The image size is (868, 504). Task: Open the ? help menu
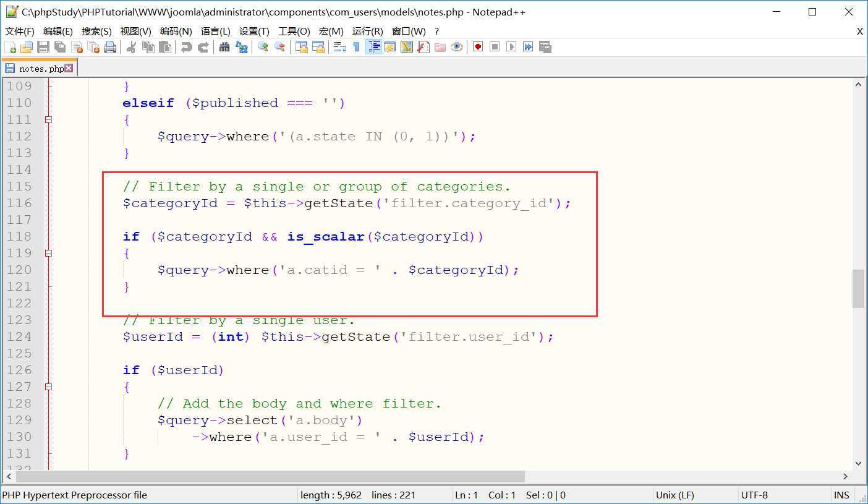[436, 31]
